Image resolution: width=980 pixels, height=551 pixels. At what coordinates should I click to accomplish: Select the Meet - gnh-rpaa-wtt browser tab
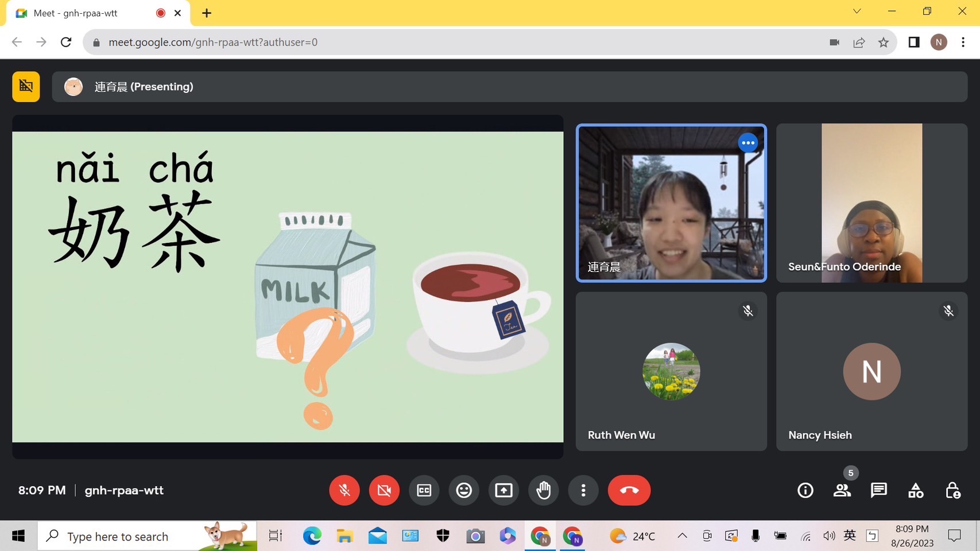(x=86, y=13)
